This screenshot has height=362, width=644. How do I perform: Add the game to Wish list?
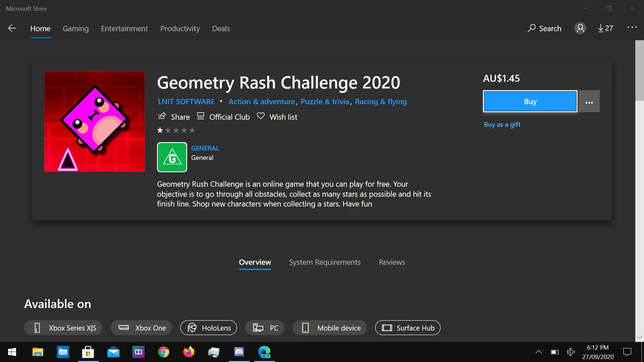[276, 116]
